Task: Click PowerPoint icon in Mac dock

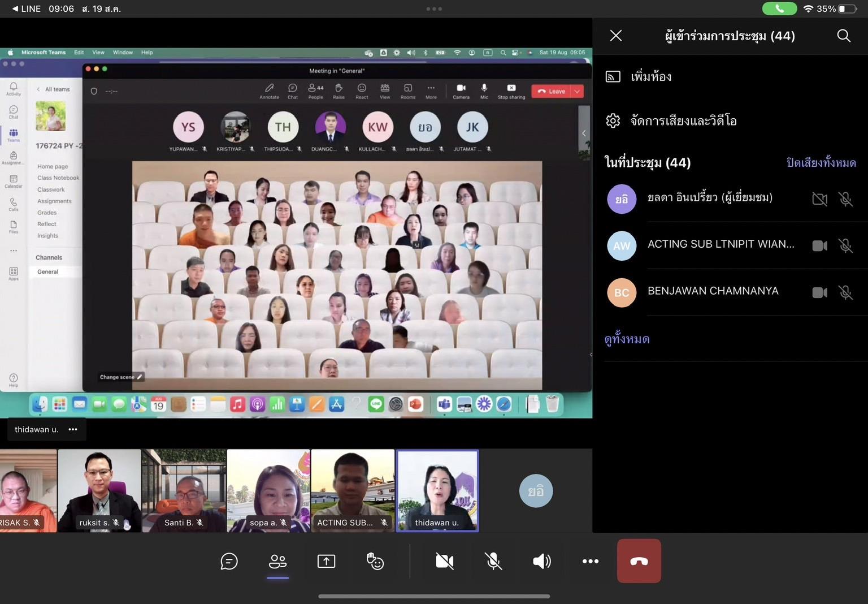Action: [415, 404]
